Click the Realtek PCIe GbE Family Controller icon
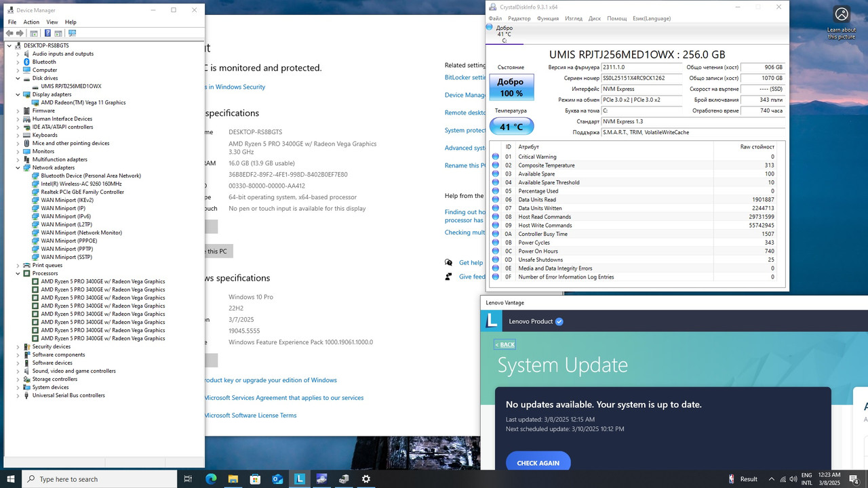Screen dimensions: 868x488 tap(35, 192)
